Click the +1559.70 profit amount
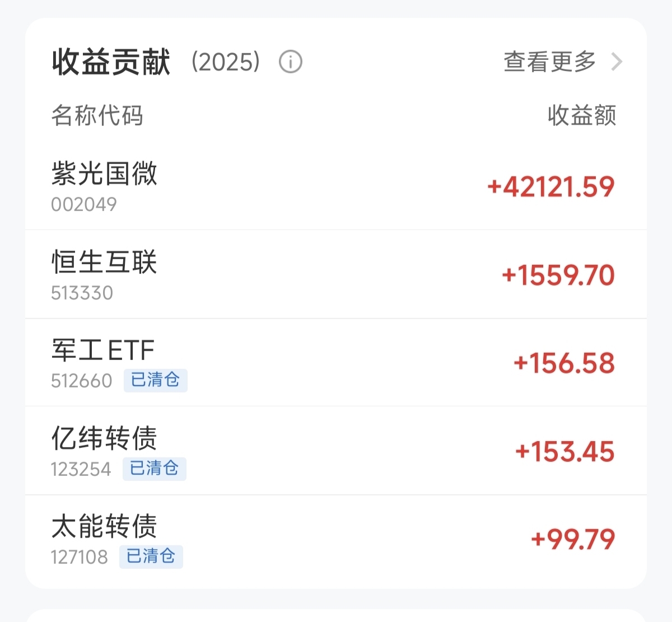 pos(558,275)
